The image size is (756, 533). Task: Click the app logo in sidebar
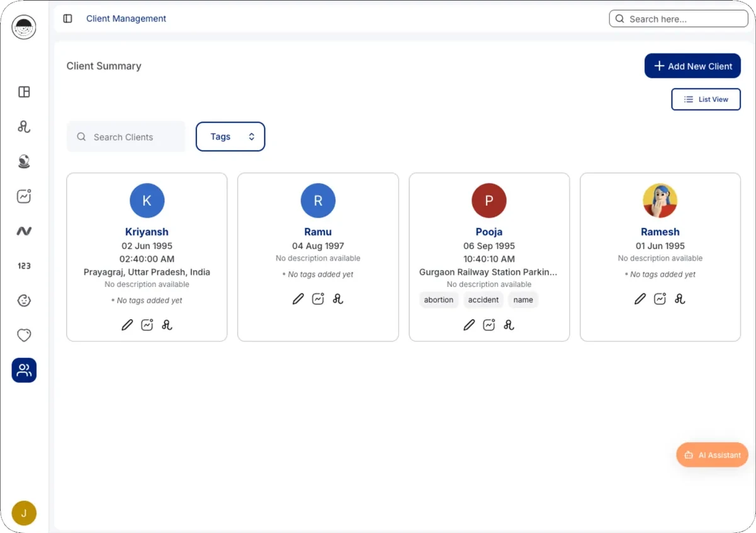[24, 27]
